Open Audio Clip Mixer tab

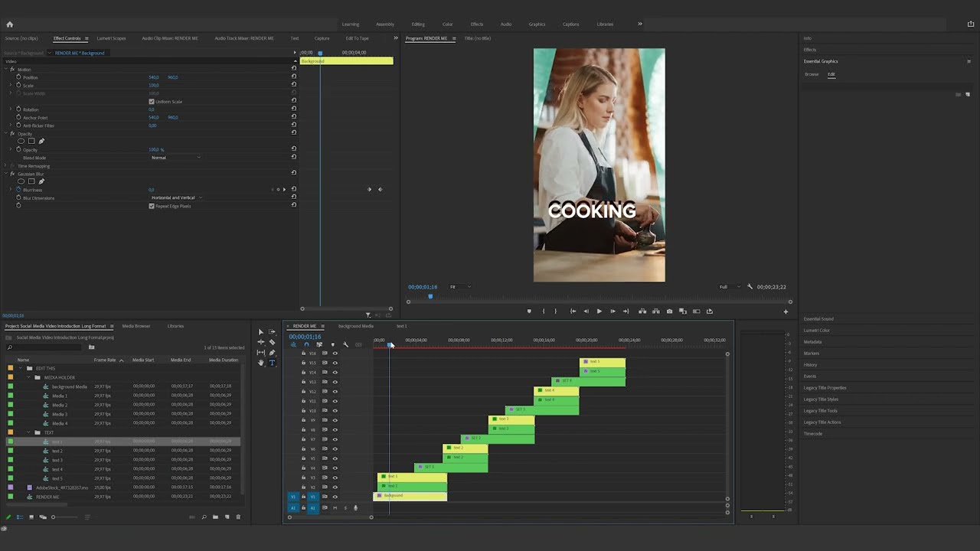170,38
